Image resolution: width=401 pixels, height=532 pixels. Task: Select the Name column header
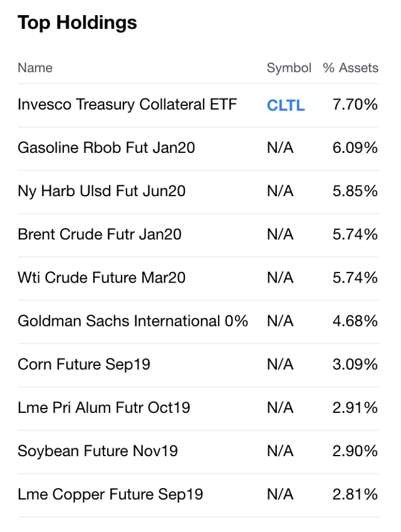point(35,68)
